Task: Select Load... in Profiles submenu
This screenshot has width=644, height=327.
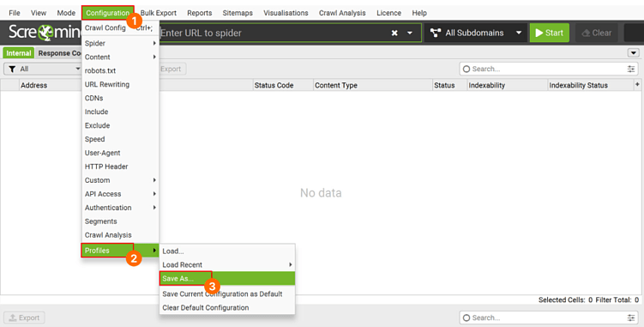Action: (227, 251)
